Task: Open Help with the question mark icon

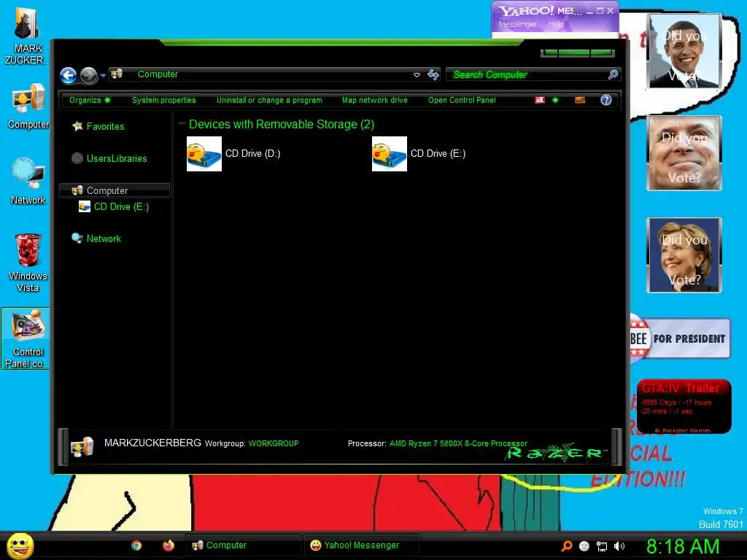Action: [x=606, y=100]
